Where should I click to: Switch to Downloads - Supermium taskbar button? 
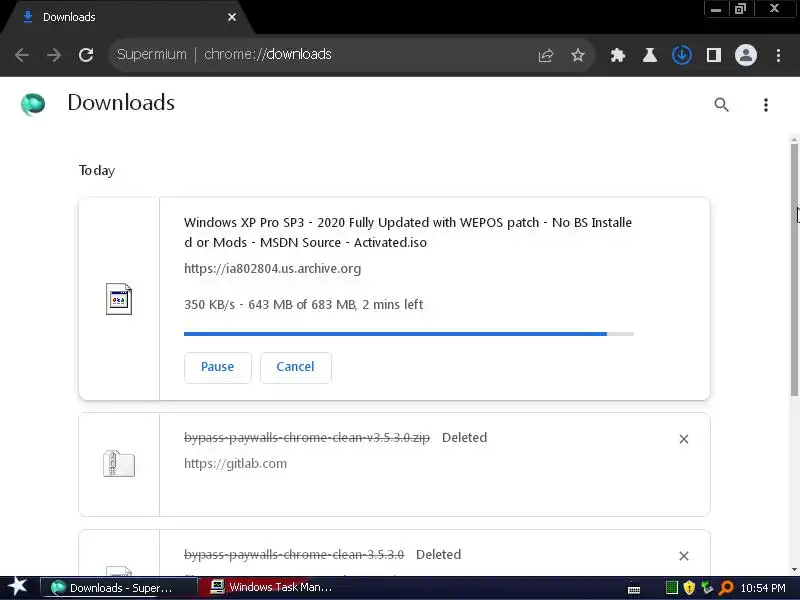[x=118, y=588]
